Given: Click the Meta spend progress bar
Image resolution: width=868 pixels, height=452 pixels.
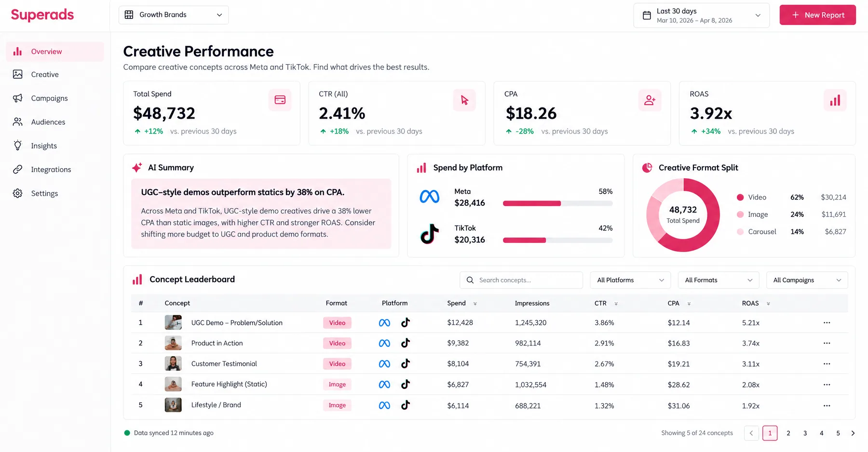Looking at the screenshot, I should click(557, 203).
